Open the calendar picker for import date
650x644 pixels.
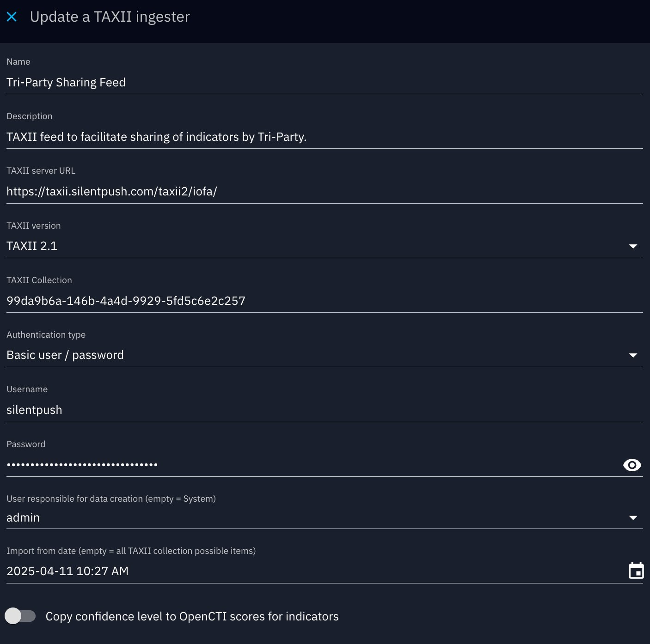pos(636,571)
